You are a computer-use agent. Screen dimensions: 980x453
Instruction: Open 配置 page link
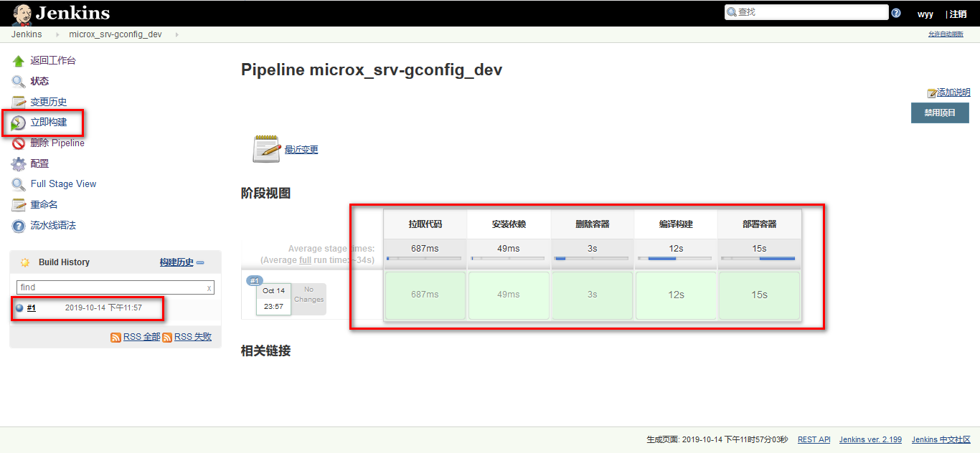tap(39, 164)
